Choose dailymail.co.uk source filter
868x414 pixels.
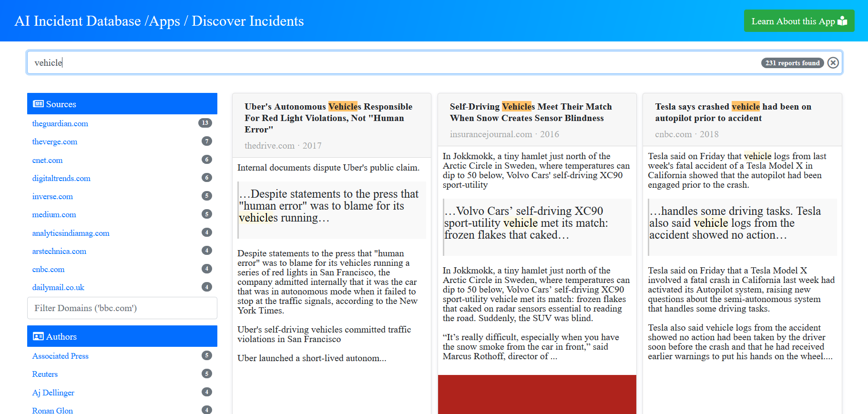coord(58,287)
